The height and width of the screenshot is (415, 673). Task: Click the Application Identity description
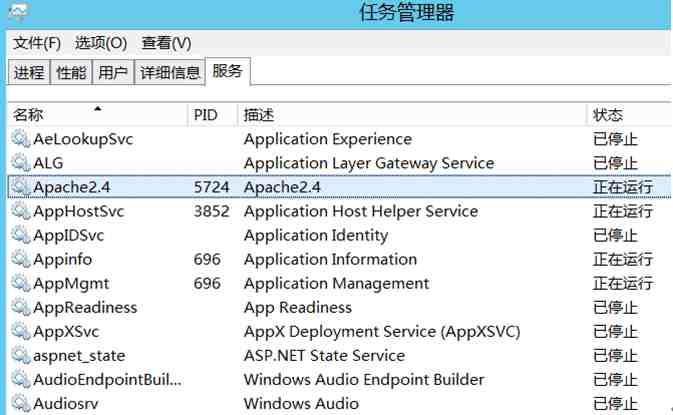click(316, 235)
